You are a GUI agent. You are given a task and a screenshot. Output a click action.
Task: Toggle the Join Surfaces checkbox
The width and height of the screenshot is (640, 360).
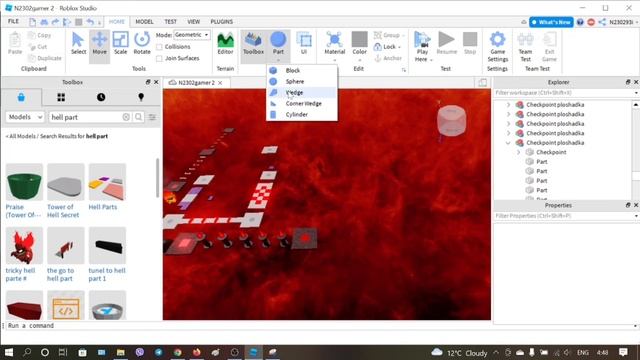pos(159,59)
